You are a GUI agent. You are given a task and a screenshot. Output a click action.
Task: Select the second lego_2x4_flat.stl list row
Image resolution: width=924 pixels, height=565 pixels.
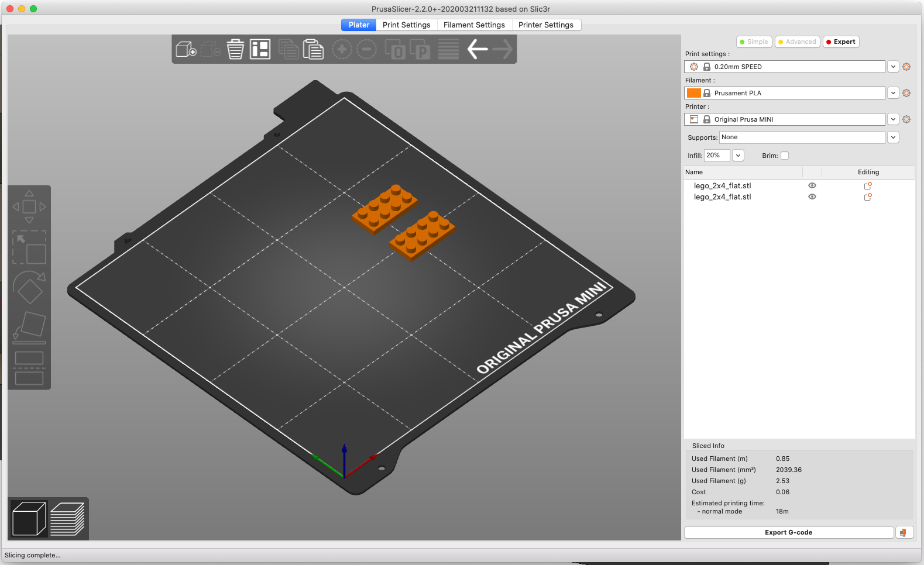coord(799,197)
